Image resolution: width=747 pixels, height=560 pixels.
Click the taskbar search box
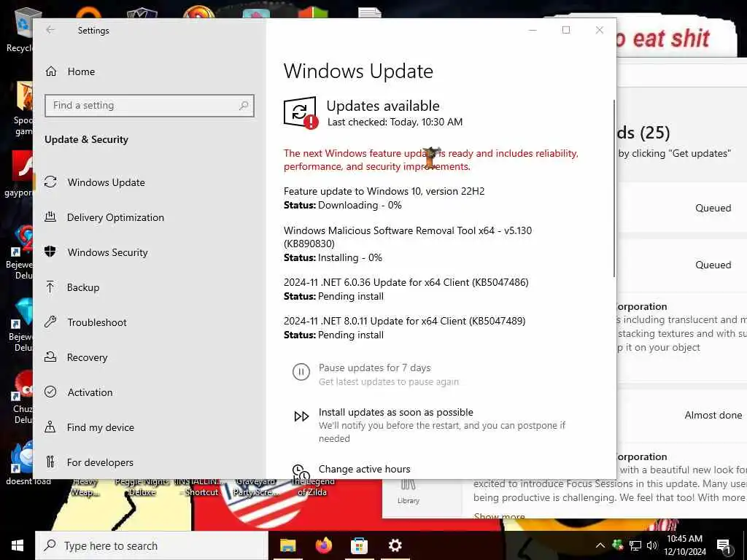click(x=152, y=545)
